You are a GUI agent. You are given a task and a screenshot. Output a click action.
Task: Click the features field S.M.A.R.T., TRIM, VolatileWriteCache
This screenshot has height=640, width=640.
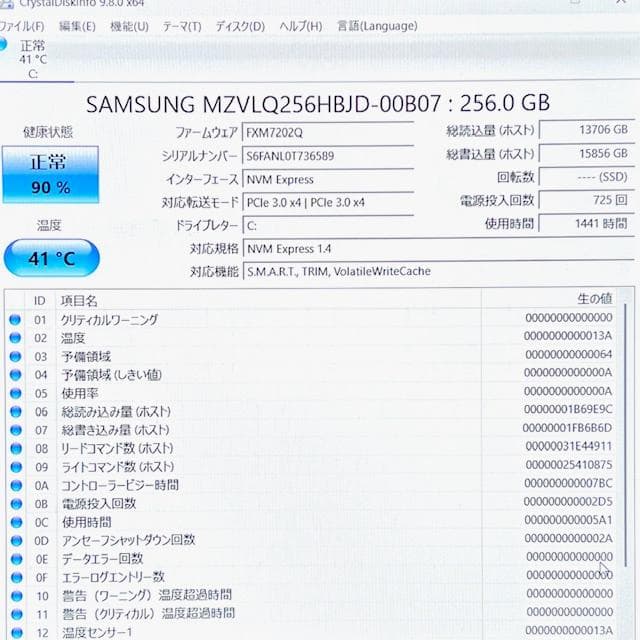click(438, 271)
